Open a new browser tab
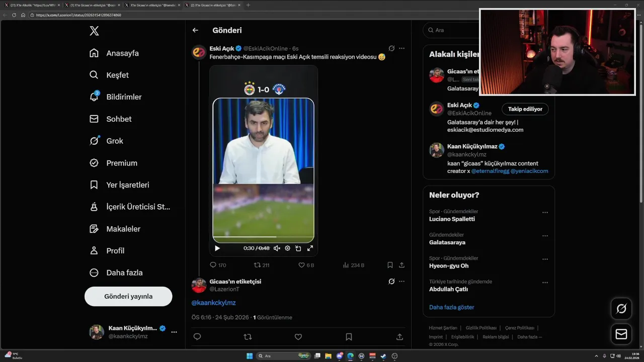Image resolution: width=644 pixels, height=362 pixels. tap(248, 5)
